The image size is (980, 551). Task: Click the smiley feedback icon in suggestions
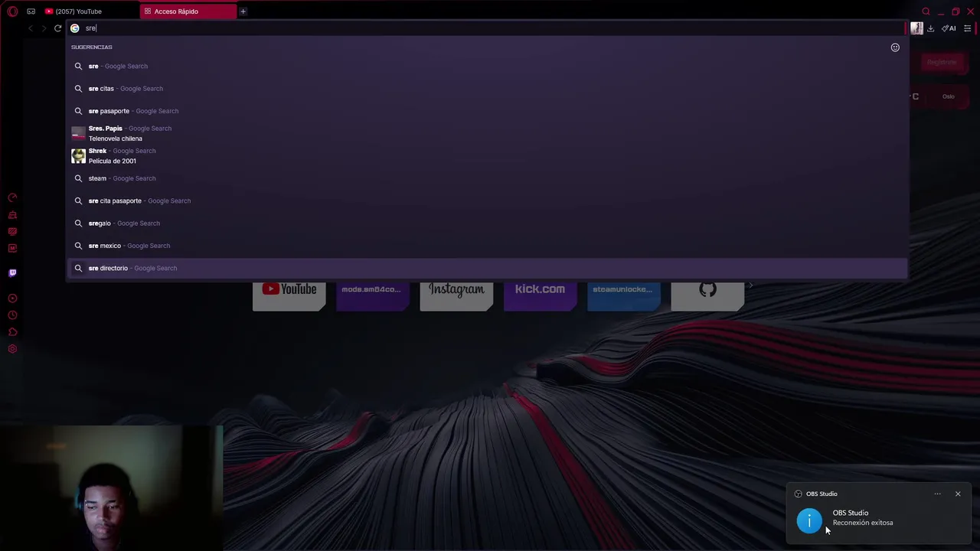[895, 47]
